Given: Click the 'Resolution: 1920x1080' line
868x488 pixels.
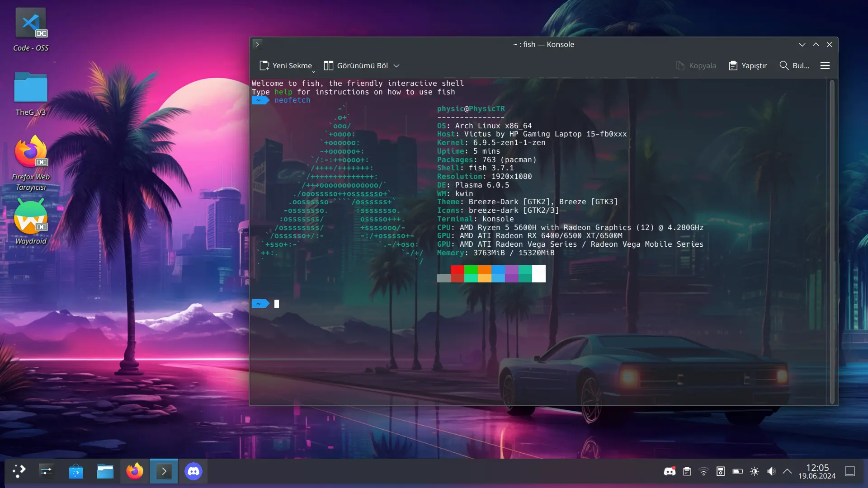Looking at the screenshot, I should [484, 176].
